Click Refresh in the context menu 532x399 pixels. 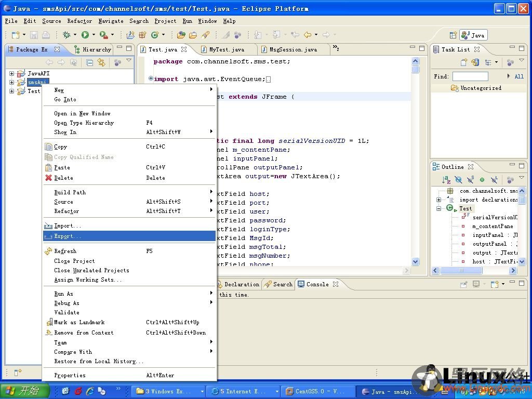pyautogui.click(x=129, y=251)
